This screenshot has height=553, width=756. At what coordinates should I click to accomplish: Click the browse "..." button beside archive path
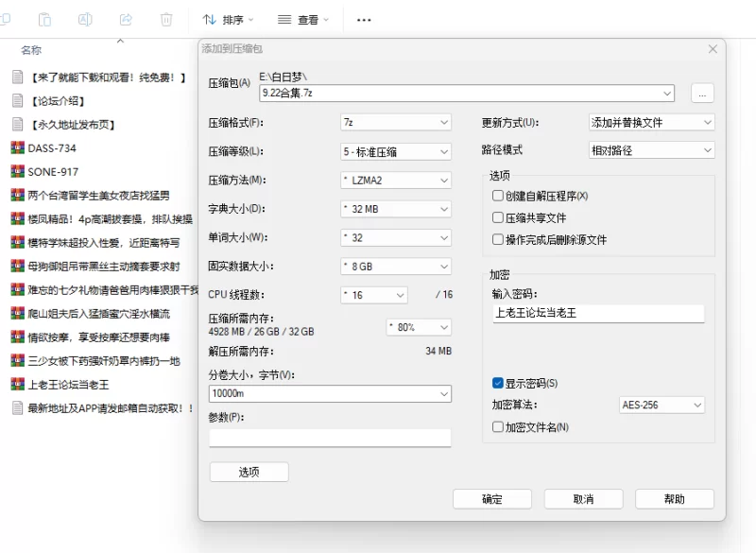[702, 93]
